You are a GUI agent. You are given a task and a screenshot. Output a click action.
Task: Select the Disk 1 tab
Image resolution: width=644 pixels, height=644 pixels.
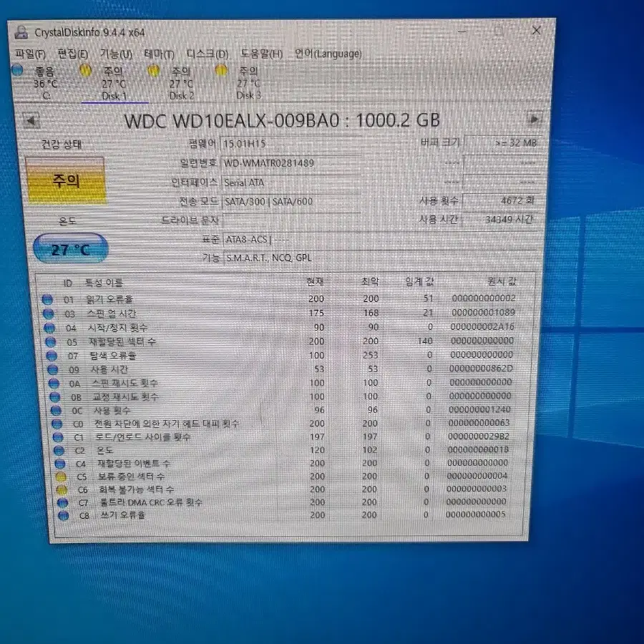click(x=114, y=84)
